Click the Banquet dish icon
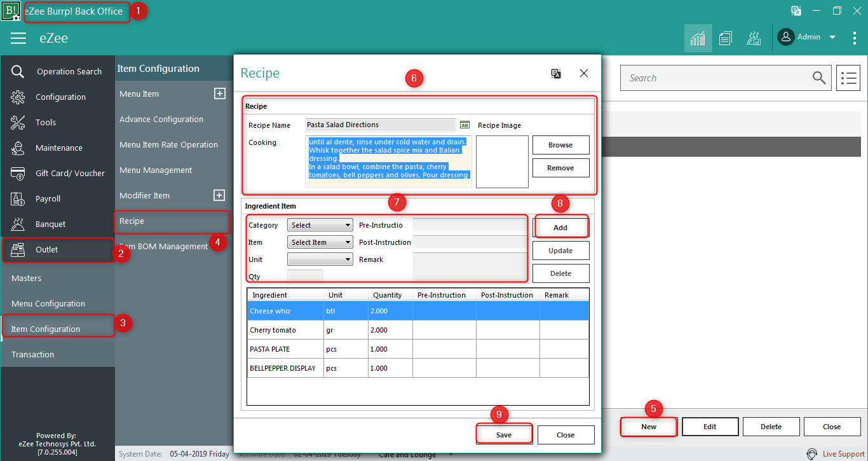Screen dimensions: 868x461 click(18, 224)
